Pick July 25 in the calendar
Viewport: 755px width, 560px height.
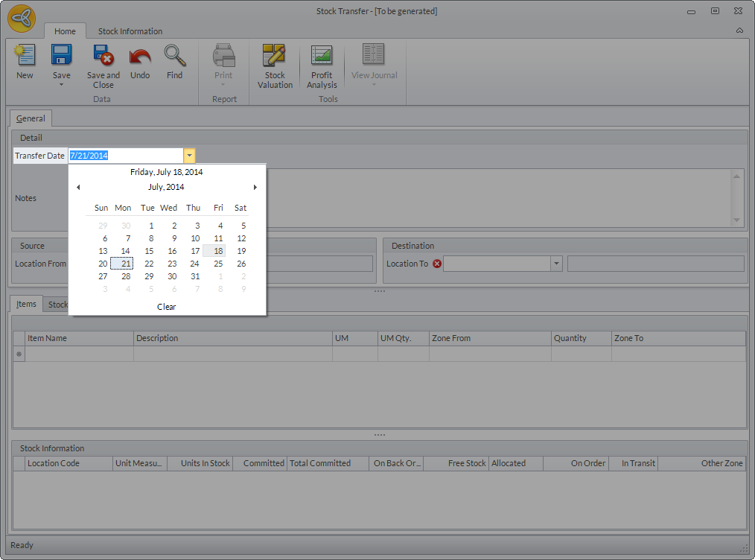218,264
